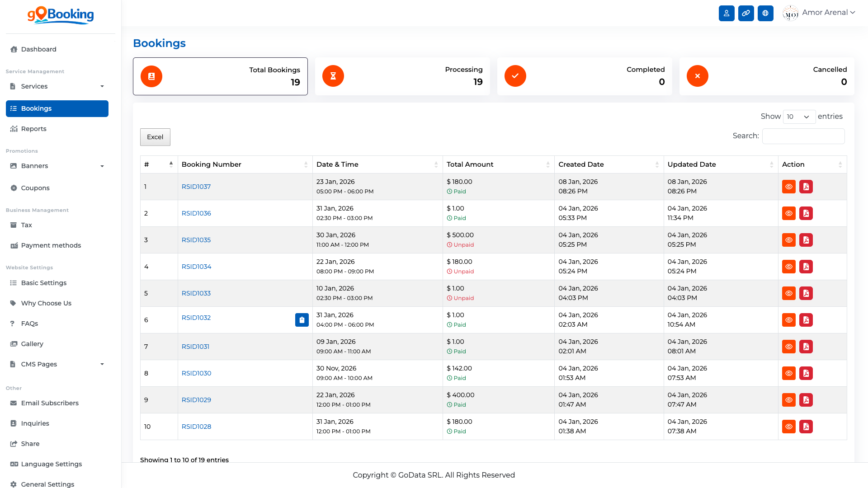Export the bookings table with the Excel button
The height and width of the screenshot is (488, 868).
pos(155,137)
